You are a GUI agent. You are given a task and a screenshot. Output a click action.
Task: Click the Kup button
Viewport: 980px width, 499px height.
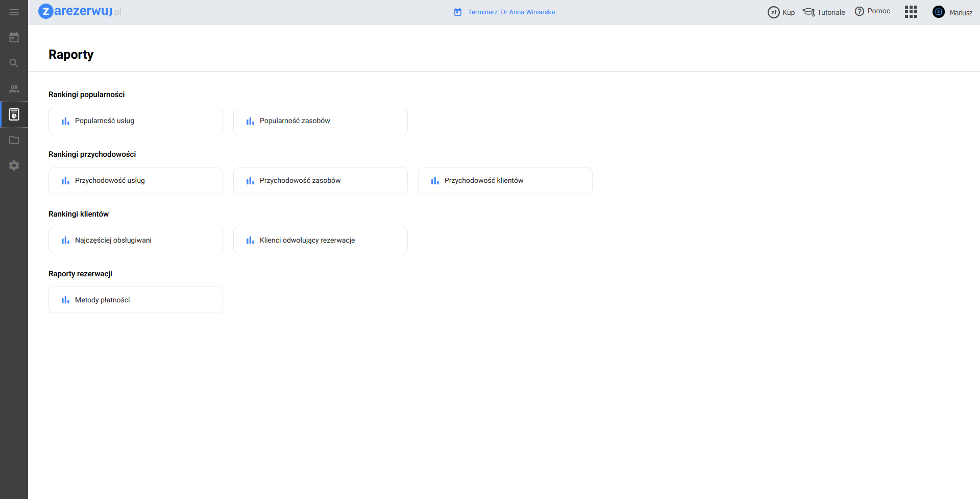click(781, 12)
